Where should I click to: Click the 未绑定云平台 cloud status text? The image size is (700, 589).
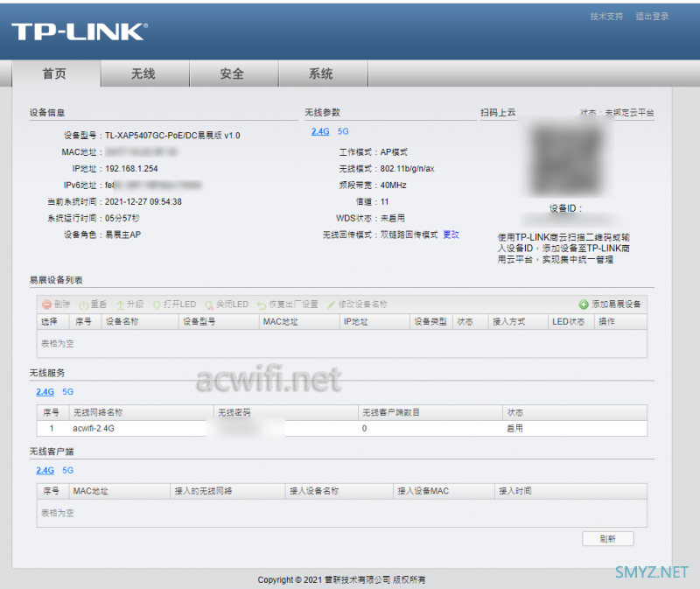tap(629, 113)
